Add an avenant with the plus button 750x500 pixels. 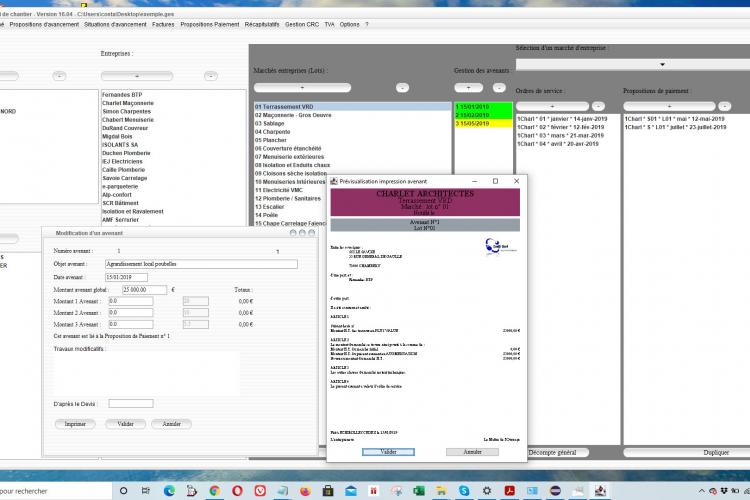point(468,88)
